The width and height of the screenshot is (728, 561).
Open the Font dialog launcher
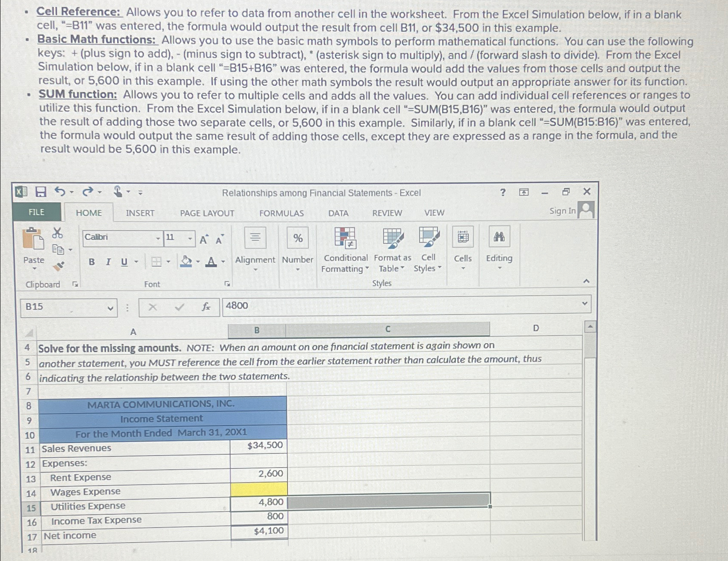click(228, 284)
